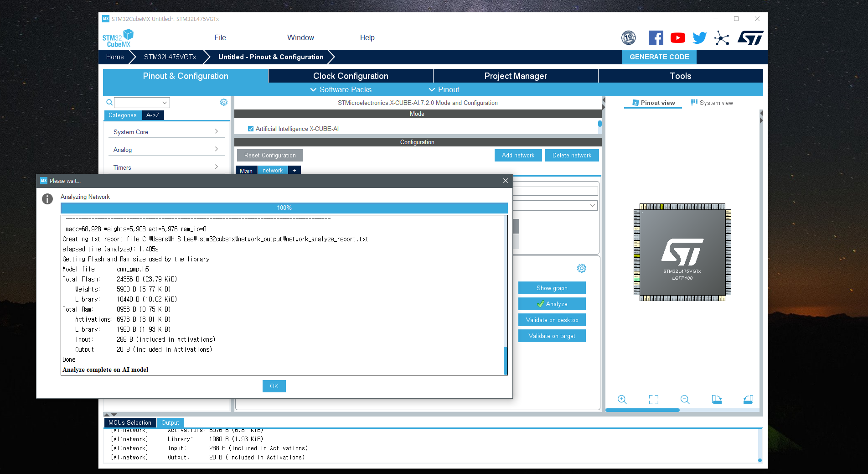This screenshot has height=474, width=868.
Task: Fit chip to pinout view
Action: click(x=654, y=400)
